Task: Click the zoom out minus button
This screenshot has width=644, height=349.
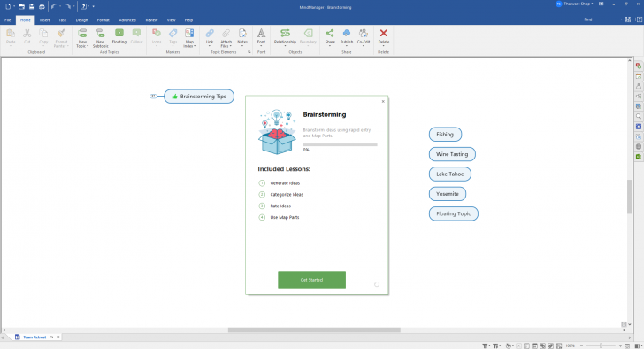Action: 581,346
